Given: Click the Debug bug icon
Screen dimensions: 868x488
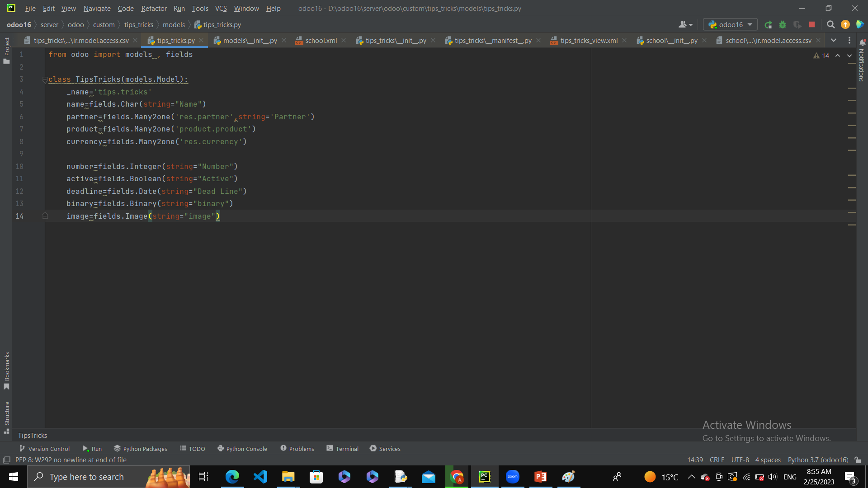Looking at the screenshot, I should click(783, 25).
